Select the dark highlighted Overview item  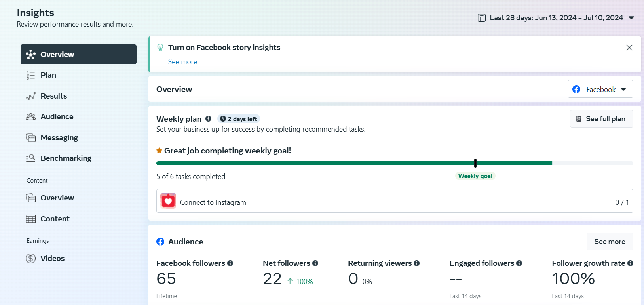click(78, 54)
